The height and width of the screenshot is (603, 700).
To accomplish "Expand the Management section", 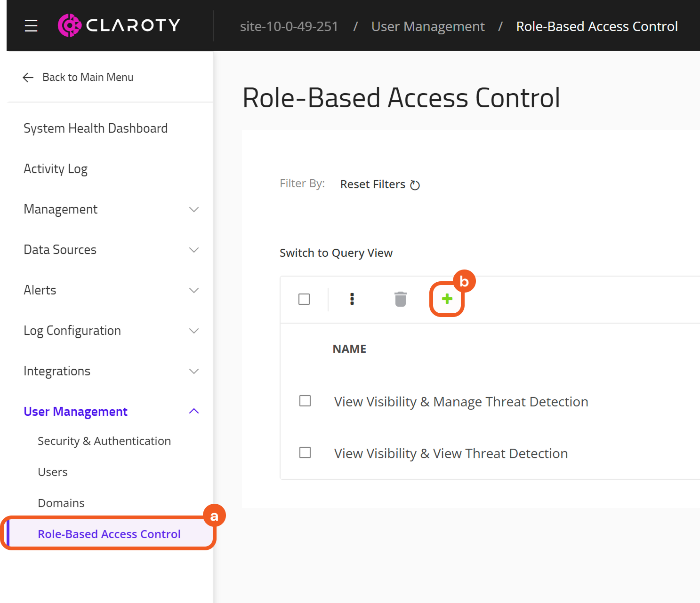I will [x=193, y=209].
